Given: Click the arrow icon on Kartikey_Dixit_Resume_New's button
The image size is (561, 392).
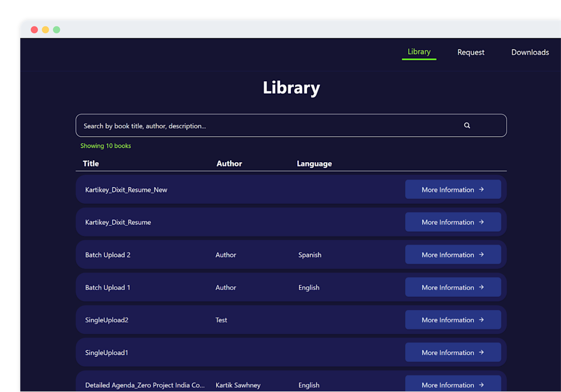Looking at the screenshot, I should [482, 189].
